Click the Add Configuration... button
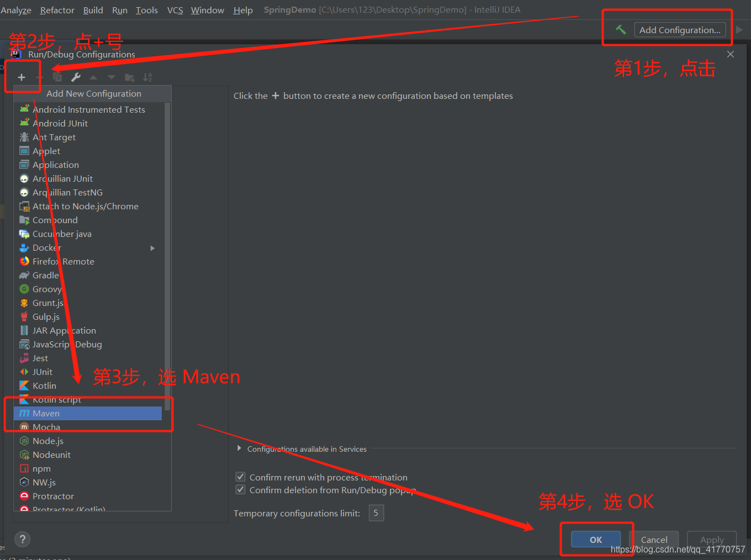 tap(680, 30)
